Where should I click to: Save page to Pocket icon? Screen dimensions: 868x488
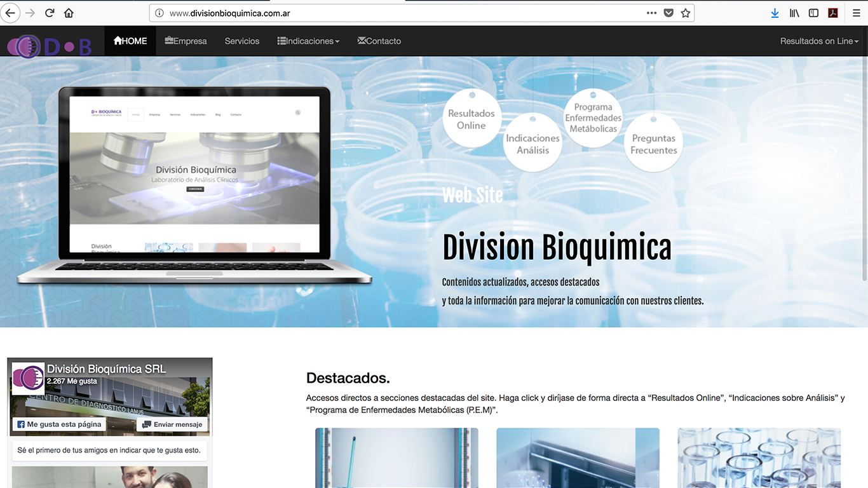[x=668, y=13]
